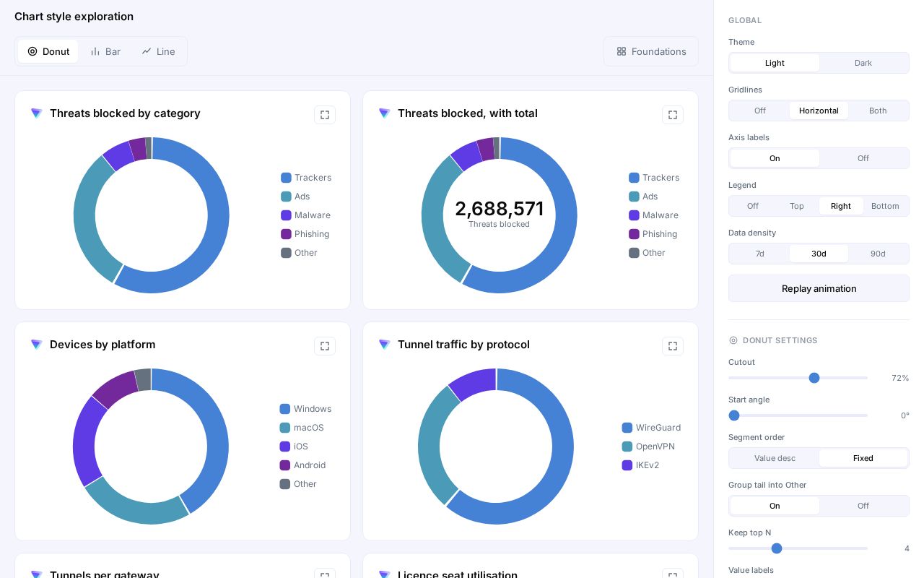Image resolution: width=924 pixels, height=578 pixels.
Task: Toggle the WireGuard legend item
Action: click(651, 428)
